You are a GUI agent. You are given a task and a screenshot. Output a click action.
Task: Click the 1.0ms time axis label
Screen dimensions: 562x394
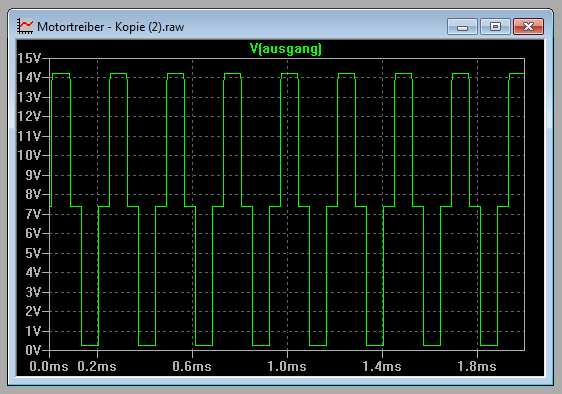(287, 367)
